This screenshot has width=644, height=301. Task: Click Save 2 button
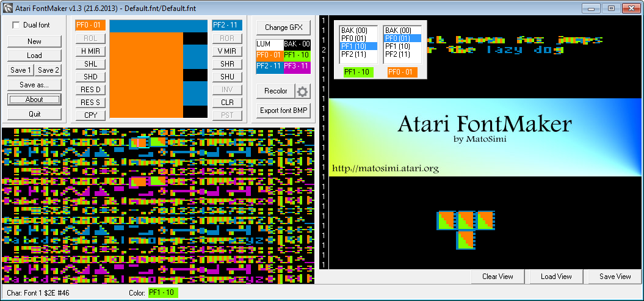tap(48, 70)
